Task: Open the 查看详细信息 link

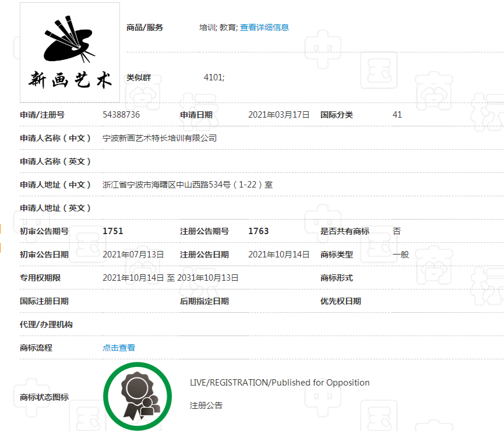Action: point(264,27)
